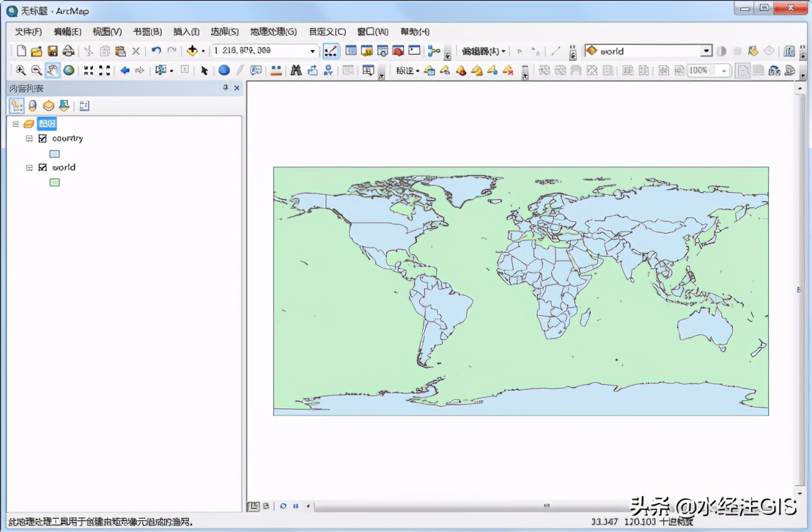812x532 pixels.
Task: Click the Save map document icon
Action: (53, 51)
